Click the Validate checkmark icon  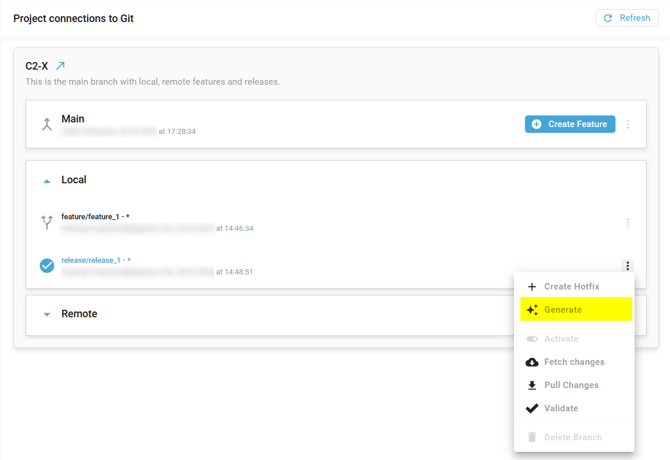[532, 408]
